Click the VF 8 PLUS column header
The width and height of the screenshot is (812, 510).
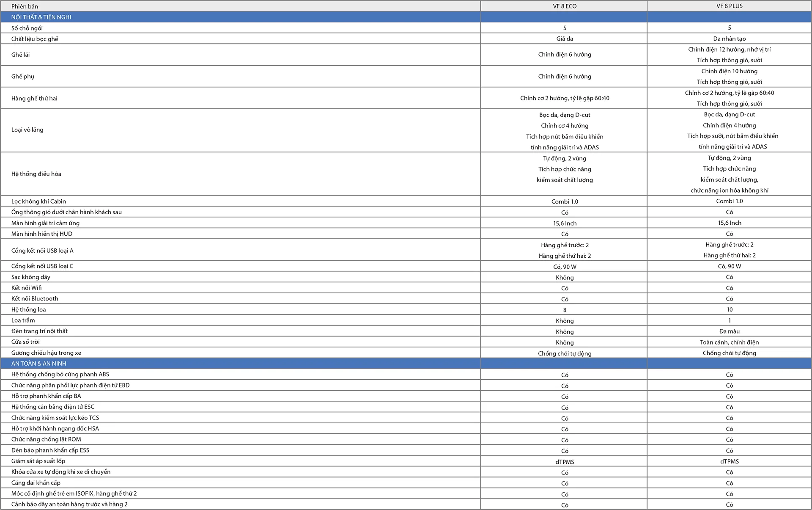point(729,6)
